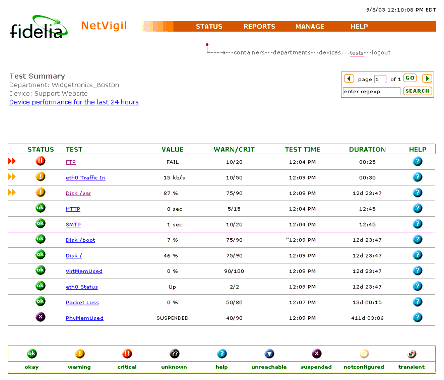
Task: Open help for the eth0 Status row
Action: 417,286
